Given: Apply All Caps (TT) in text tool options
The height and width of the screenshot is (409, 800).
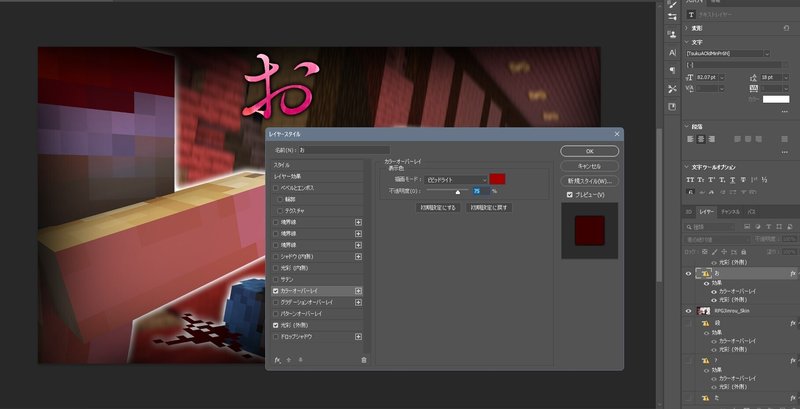Looking at the screenshot, I should point(690,180).
